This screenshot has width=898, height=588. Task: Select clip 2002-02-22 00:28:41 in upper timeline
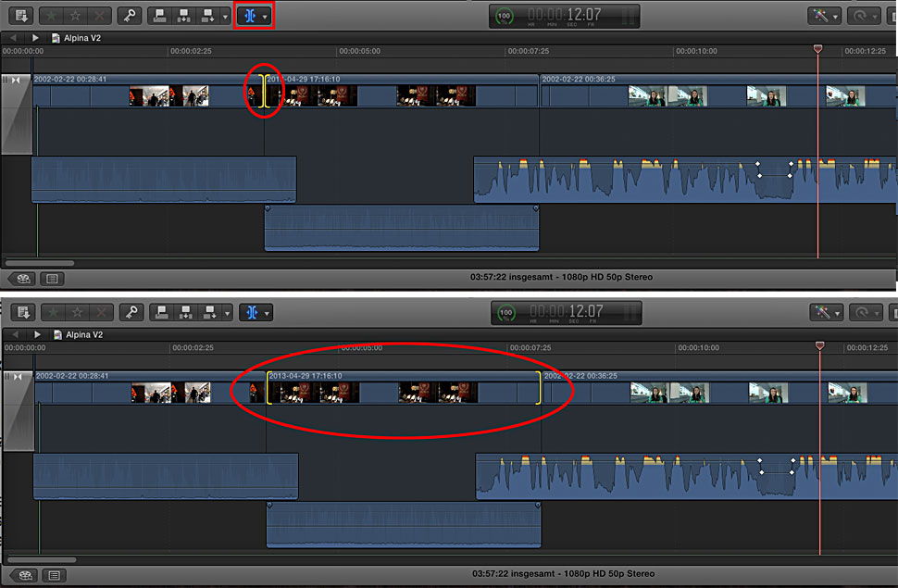click(148, 91)
